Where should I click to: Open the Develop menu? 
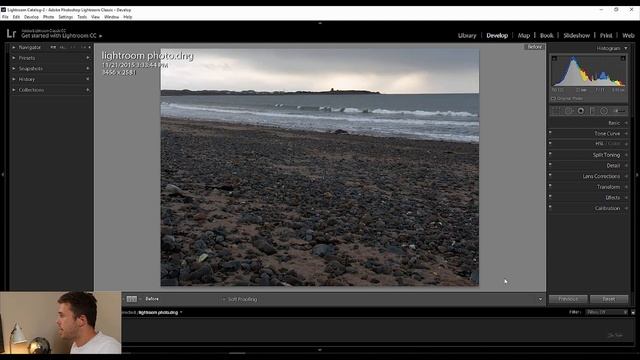coord(31,17)
